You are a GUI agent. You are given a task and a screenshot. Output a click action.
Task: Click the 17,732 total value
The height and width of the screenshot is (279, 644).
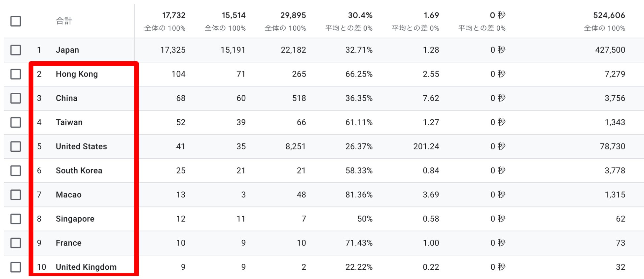pyautogui.click(x=173, y=15)
